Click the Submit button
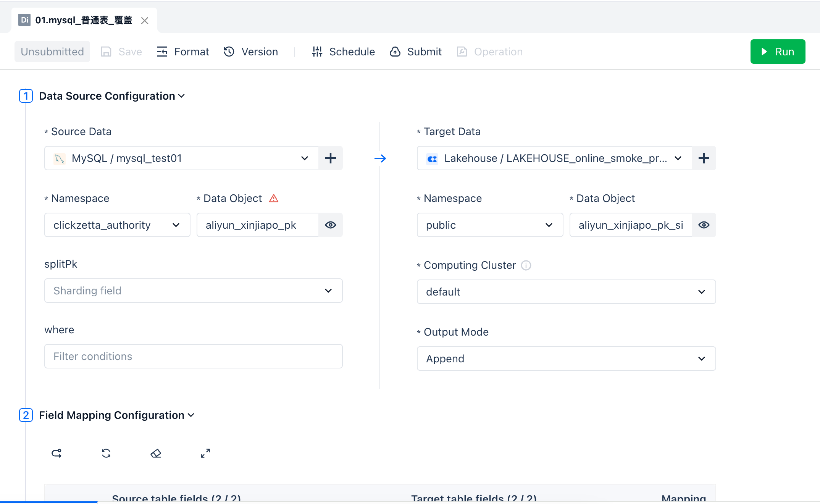 click(416, 52)
